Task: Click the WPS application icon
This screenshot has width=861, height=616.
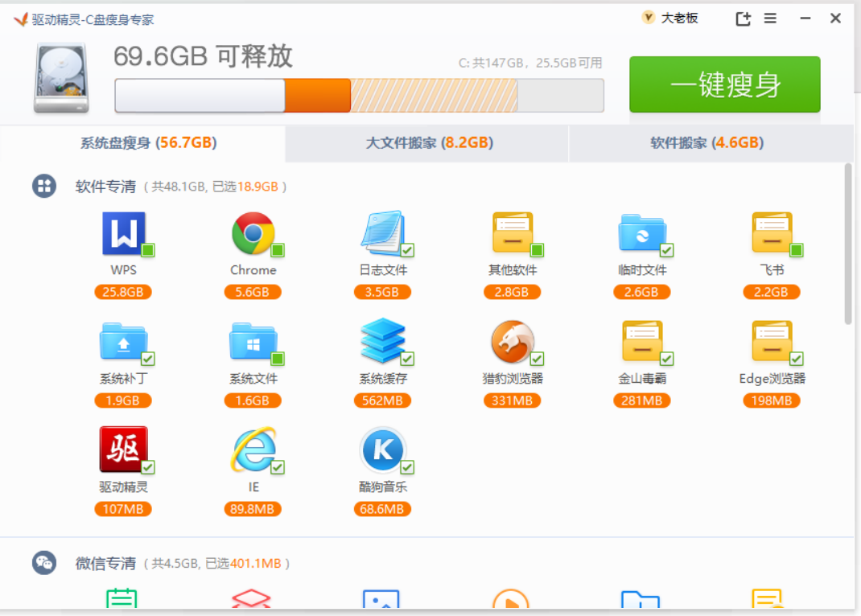Action: (123, 233)
